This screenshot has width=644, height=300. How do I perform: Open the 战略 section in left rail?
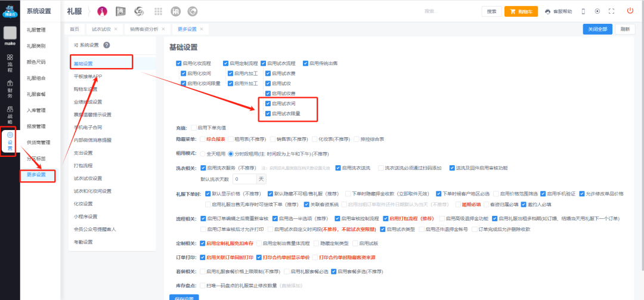tap(10, 115)
